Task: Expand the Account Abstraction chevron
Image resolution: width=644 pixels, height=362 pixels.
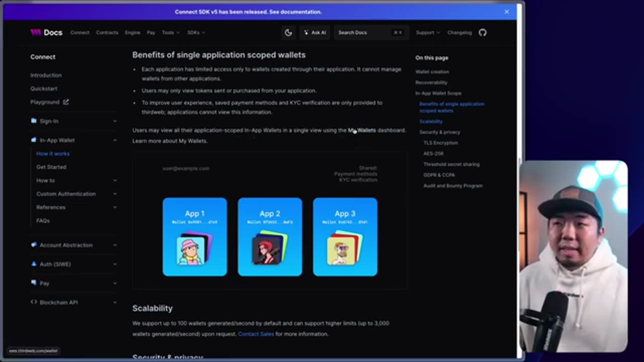Action: [115, 245]
